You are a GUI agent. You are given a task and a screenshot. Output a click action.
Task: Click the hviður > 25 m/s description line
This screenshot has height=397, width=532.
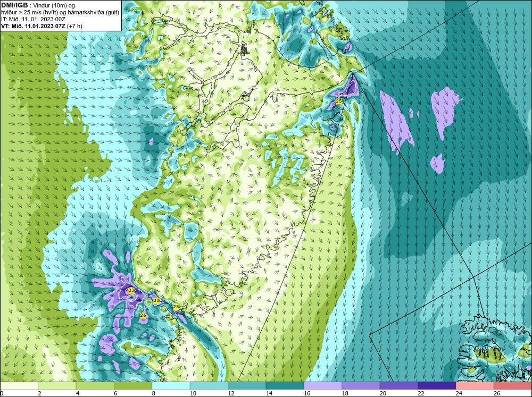60,13
